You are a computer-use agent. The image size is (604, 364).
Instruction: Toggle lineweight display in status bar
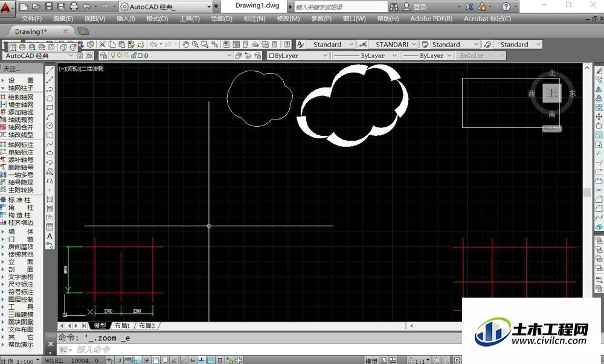tap(202, 360)
